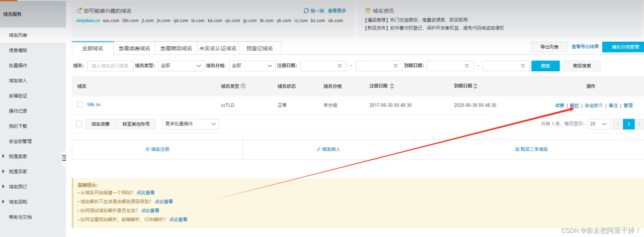Switch to the 急需续费域名 tab

click(134, 48)
